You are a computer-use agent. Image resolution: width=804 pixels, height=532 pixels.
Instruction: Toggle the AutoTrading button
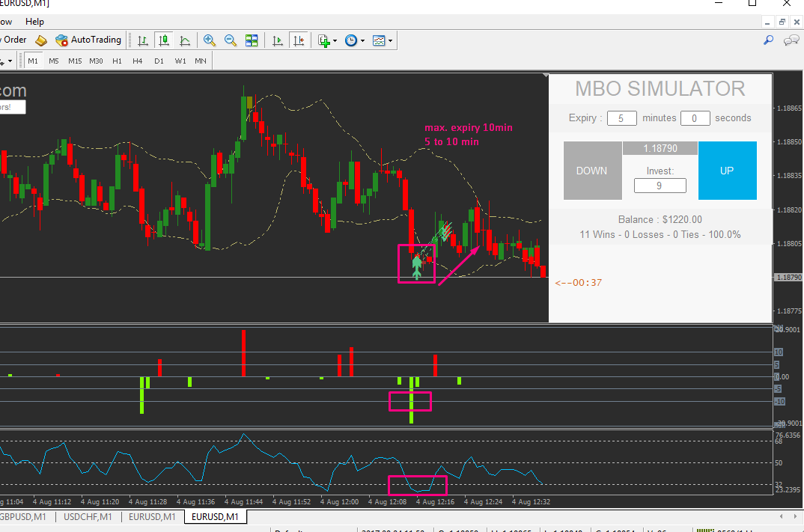click(88, 40)
